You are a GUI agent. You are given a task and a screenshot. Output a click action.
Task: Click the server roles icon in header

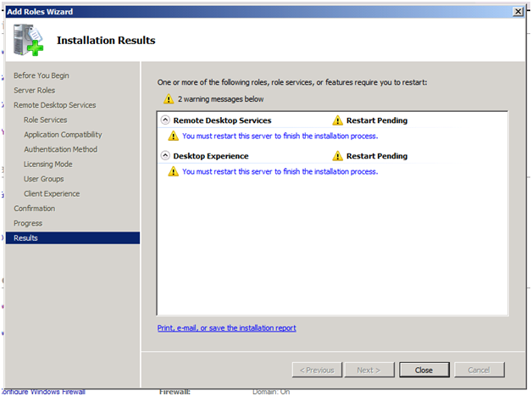click(x=28, y=39)
